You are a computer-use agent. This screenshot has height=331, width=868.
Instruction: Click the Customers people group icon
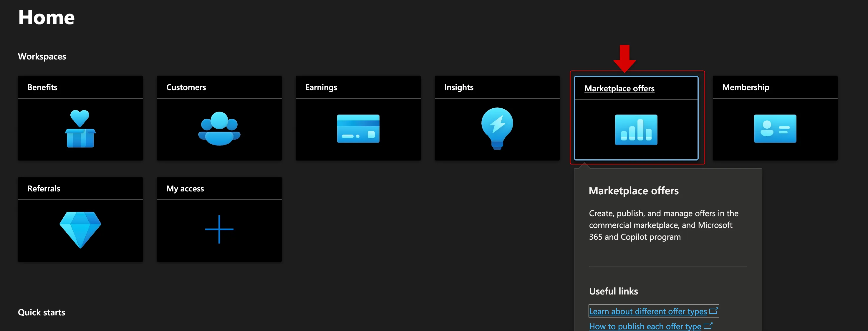tap(219, 128)
